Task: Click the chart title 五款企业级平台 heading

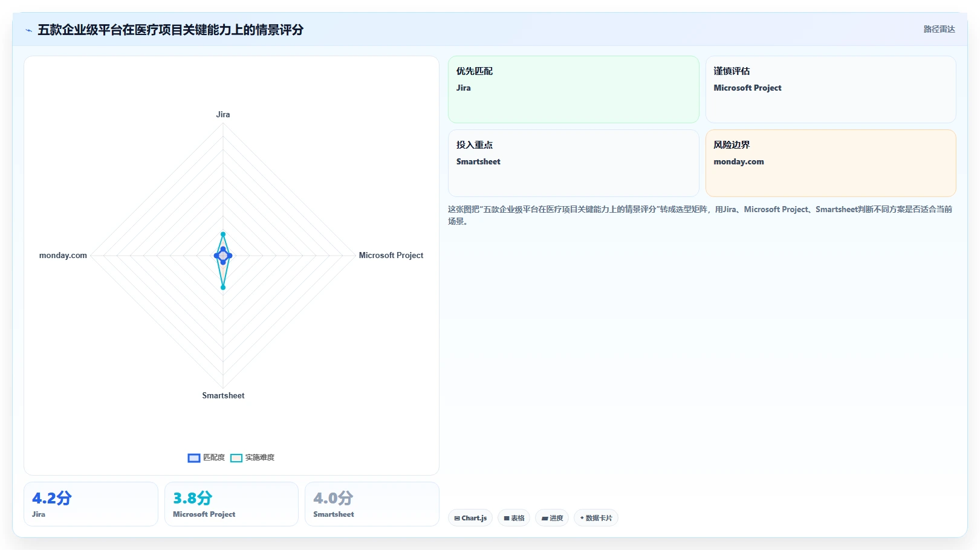Action: click(x=170, y=30)
